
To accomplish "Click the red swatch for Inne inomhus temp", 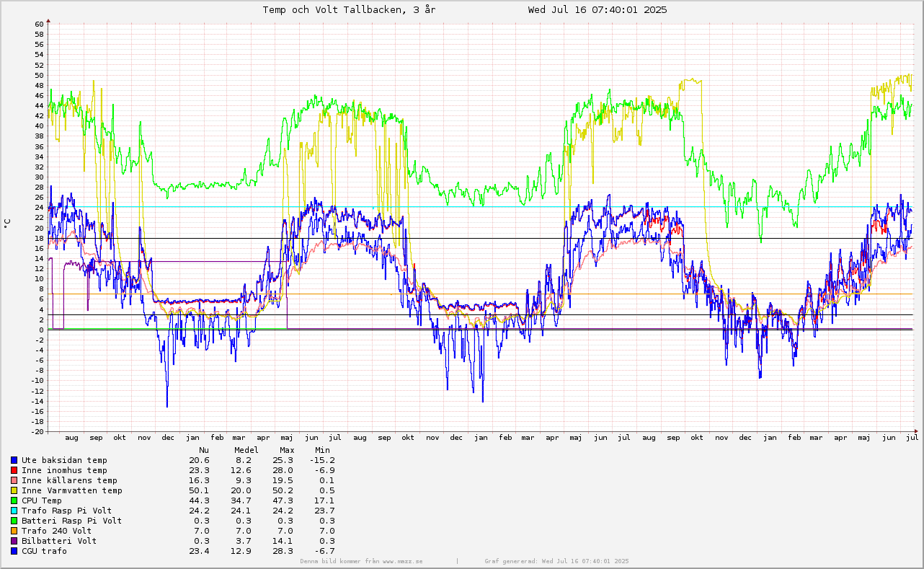I will tap(14, 470).
